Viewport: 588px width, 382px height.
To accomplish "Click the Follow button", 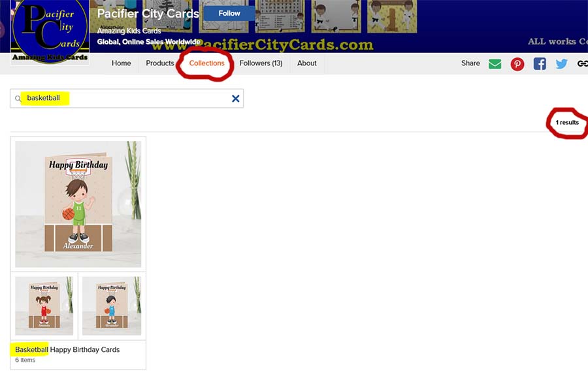I will (229, 13).
